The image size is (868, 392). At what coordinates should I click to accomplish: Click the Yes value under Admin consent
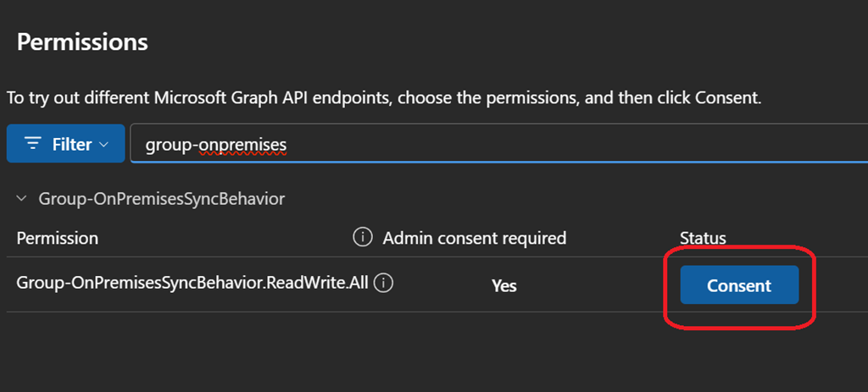click(x=504, y=286)
